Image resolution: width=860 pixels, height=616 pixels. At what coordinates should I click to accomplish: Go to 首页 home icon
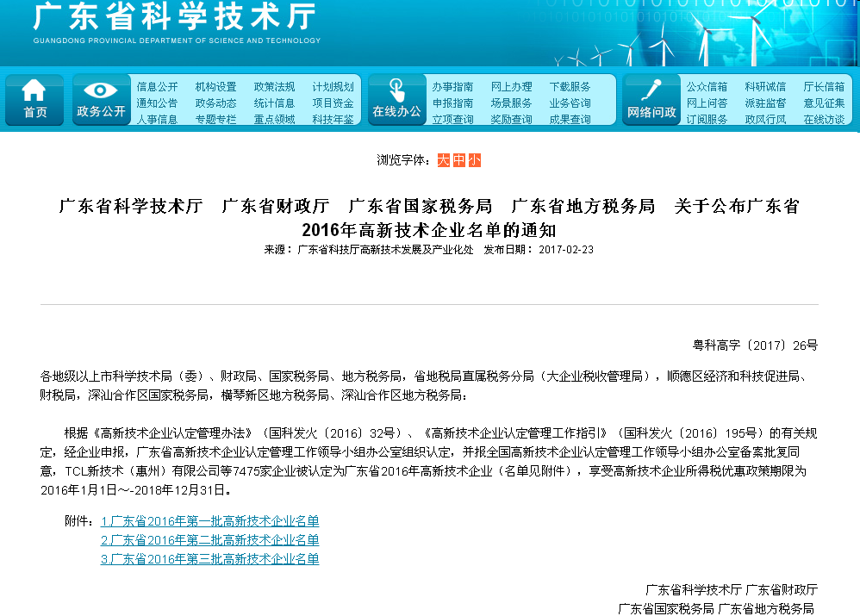point(34,100)
